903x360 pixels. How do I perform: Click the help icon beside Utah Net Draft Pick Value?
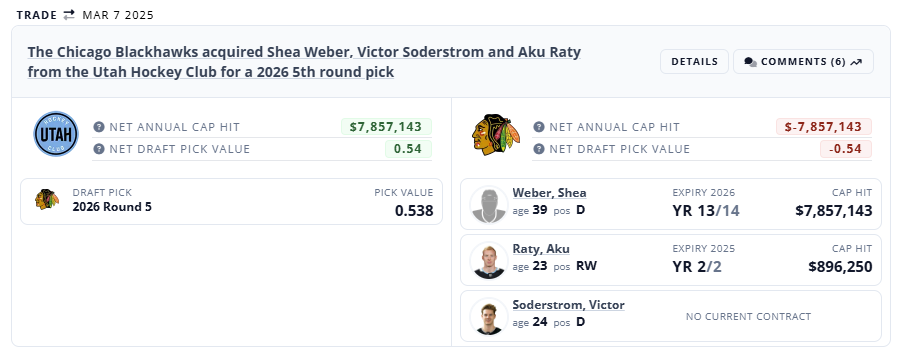(x=99, y=149)
